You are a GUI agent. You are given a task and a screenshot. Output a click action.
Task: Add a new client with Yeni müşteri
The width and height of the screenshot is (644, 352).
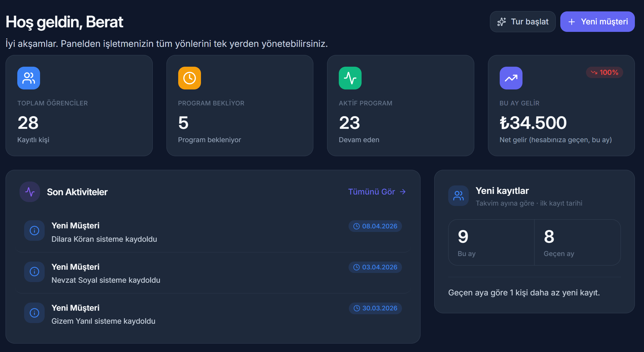click(597, 22)
